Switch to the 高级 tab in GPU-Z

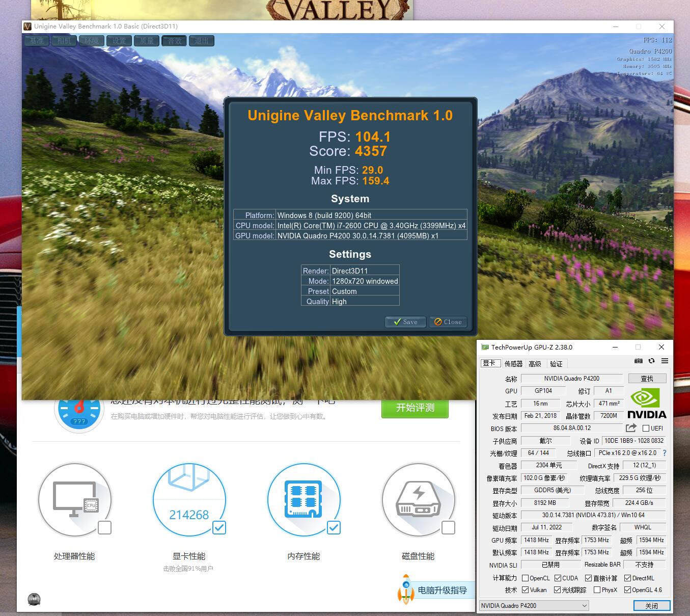tap(535, 364)
